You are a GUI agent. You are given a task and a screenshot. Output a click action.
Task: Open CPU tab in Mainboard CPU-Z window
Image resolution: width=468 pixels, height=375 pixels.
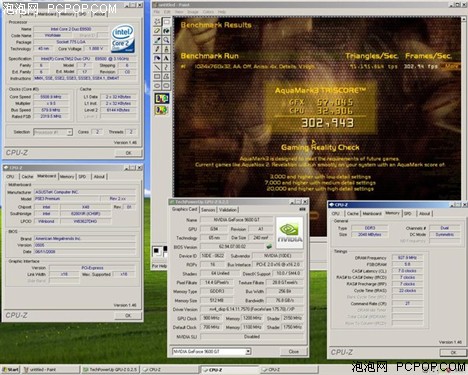click(10, 176)
